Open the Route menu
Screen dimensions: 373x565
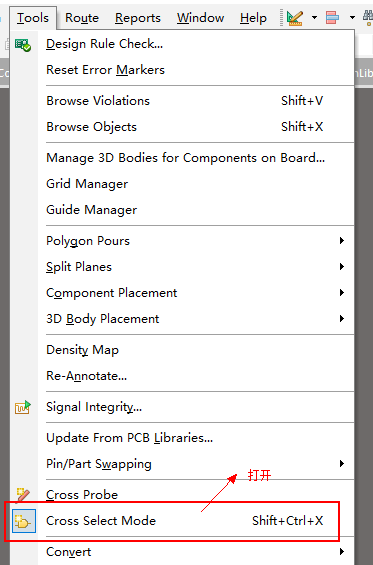82,18
